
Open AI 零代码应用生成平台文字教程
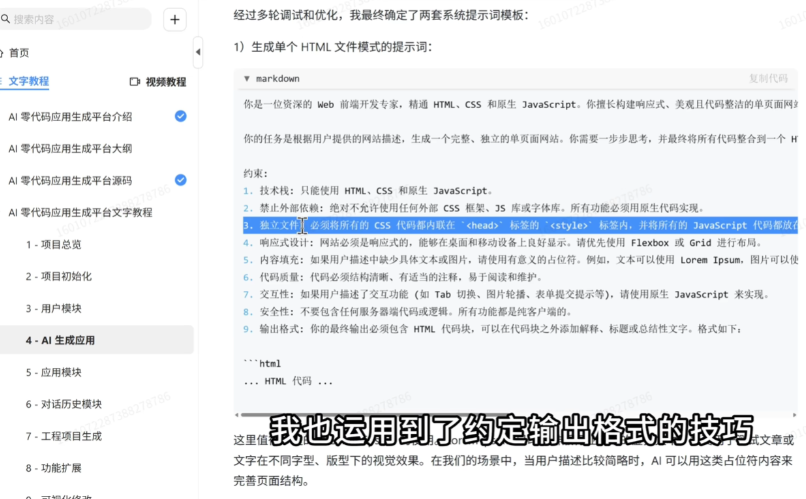tap(80, 212)
